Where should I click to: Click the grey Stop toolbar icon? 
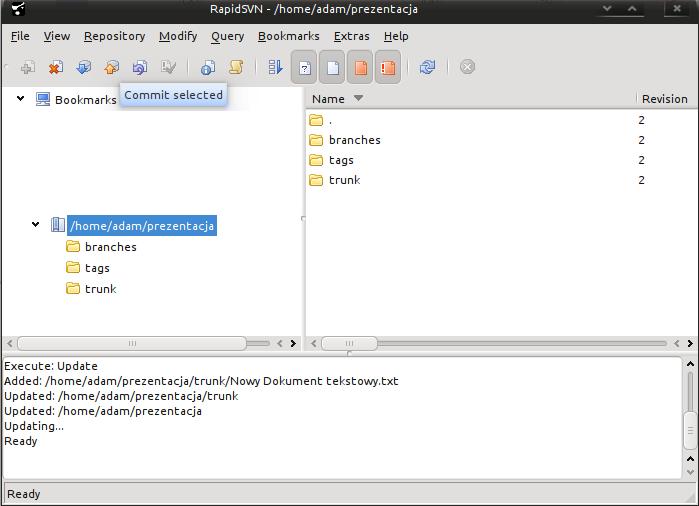coord(467,67)
